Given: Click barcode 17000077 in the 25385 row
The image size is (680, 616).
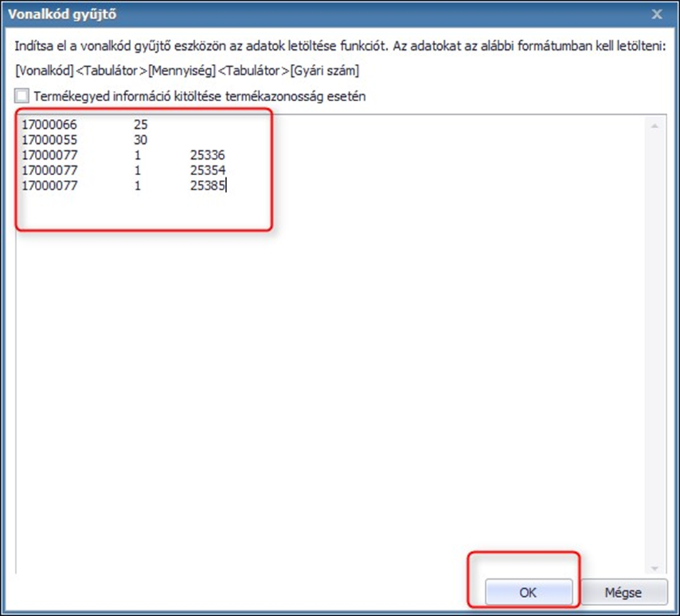Looking at the screenshot, I should [49, 186].
